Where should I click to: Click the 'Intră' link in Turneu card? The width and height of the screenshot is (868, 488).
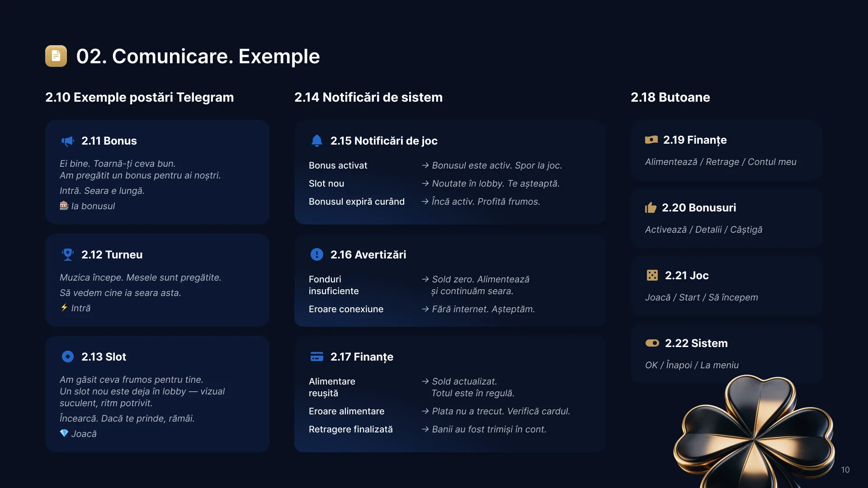click(x=81, y=308)
